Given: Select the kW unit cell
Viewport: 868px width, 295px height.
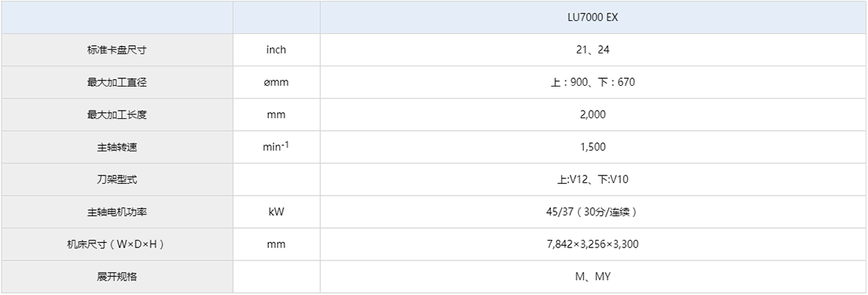Looking at the screenshot, I should [277, 212].
